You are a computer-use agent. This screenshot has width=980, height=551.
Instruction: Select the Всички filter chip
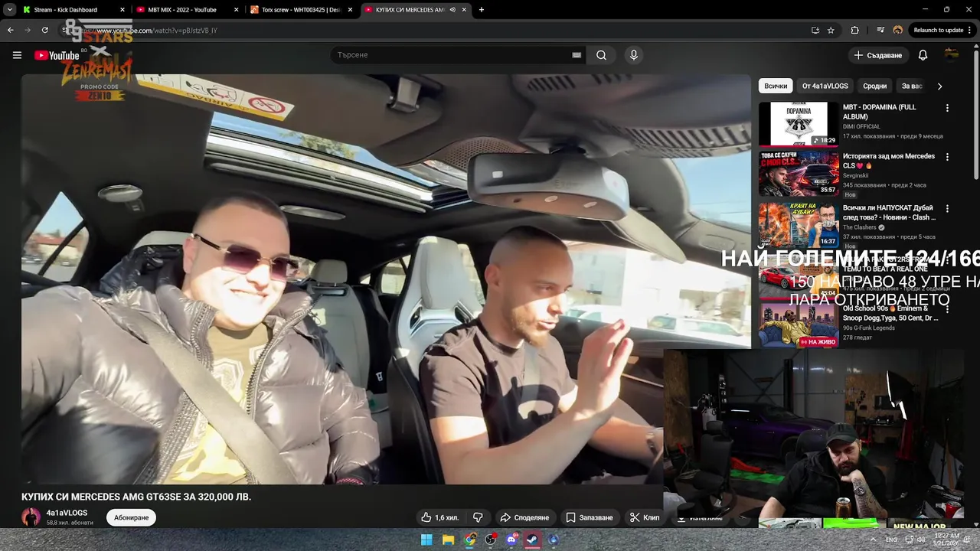[x=776, y=86]
